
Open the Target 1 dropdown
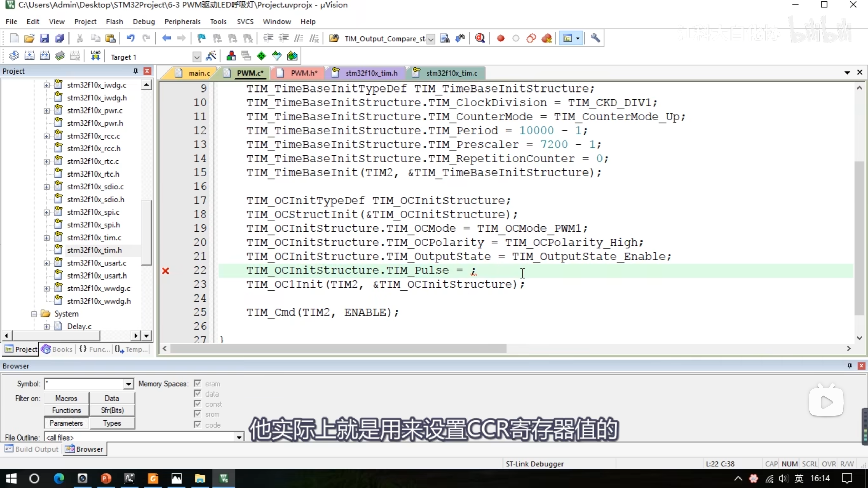pyautogui.click(x=197, y=57)
